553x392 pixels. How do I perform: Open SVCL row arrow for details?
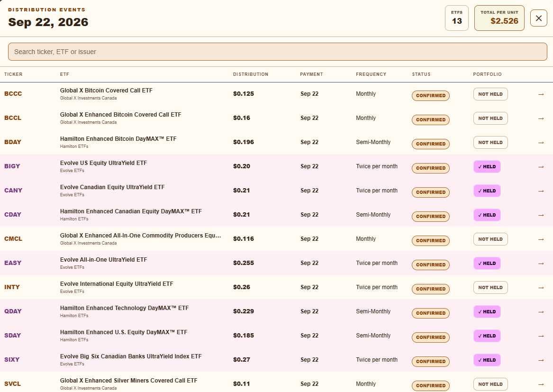click(541, 384)
